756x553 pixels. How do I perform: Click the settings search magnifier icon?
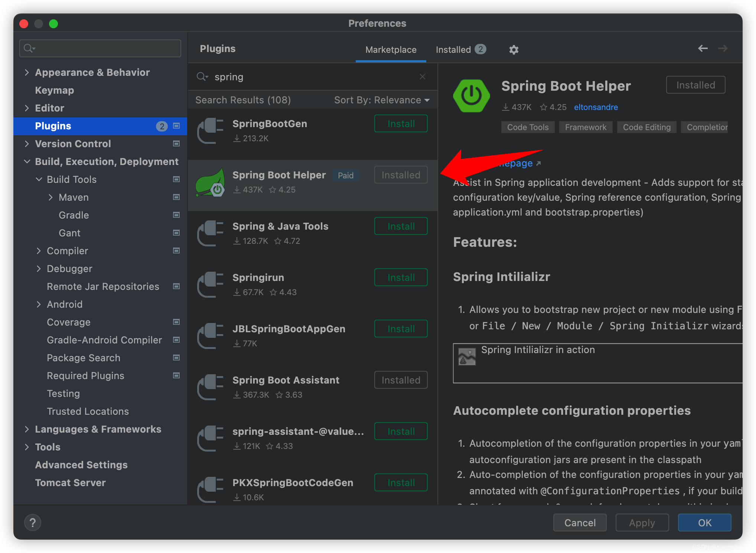29,48
